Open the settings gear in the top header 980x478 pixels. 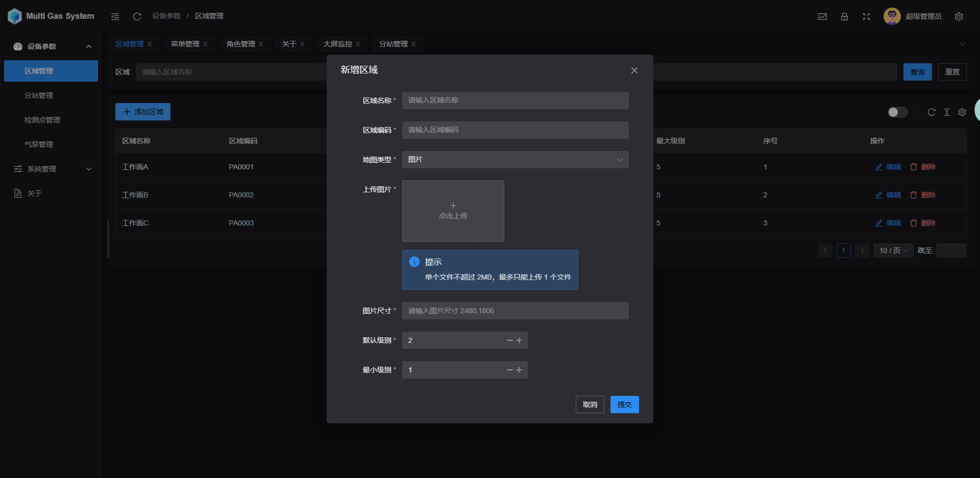959,16
